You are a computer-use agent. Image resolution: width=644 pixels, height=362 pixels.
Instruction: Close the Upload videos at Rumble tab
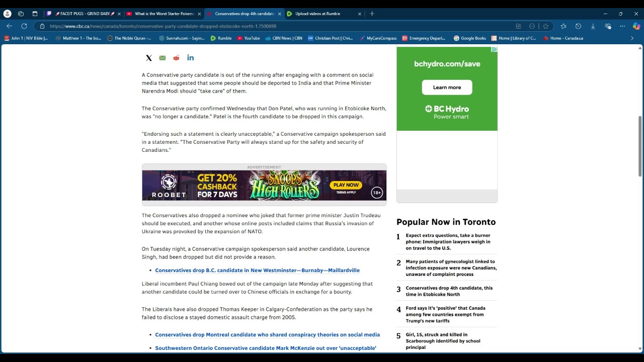359,14
